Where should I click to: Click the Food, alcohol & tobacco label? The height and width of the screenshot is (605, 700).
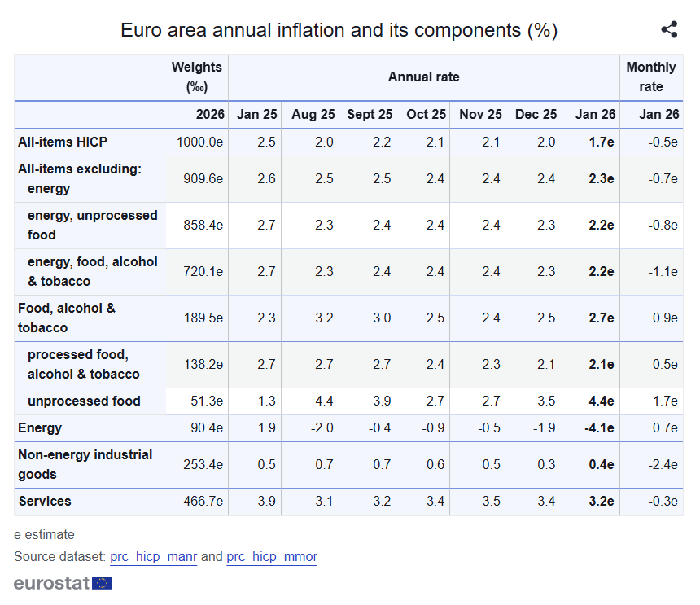click(67, 318)
